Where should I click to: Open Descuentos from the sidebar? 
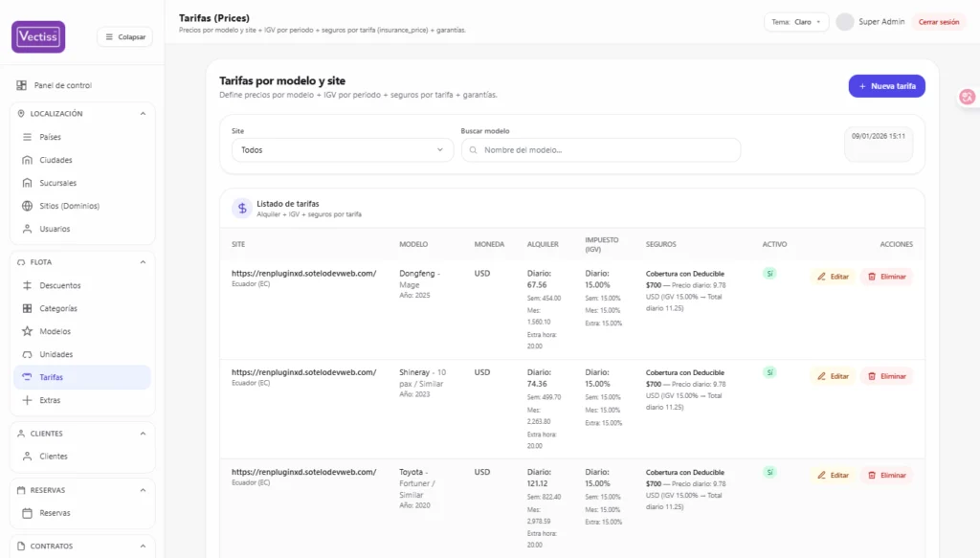[59, 285]
